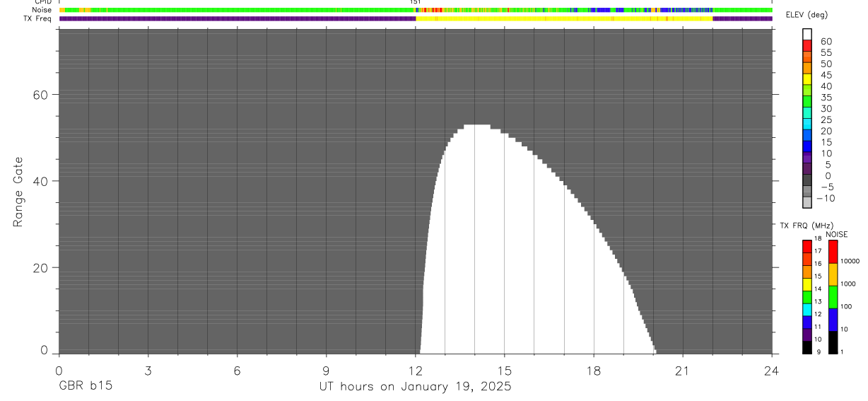Click the '20' tick label on the Range Gate axis

(x=40, y=267)
